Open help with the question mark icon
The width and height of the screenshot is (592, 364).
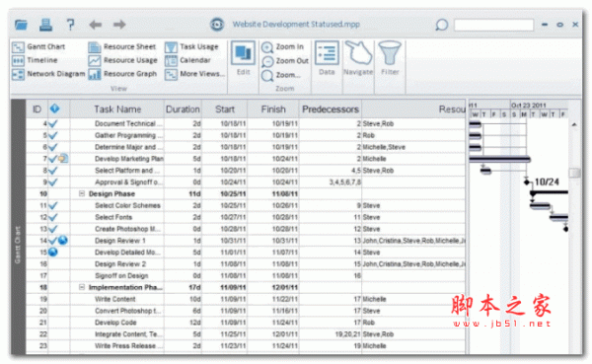click(x=70, y=25)
